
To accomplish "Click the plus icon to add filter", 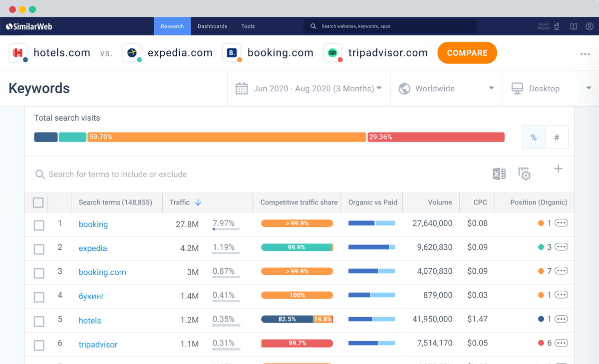I will coord(558,169).
